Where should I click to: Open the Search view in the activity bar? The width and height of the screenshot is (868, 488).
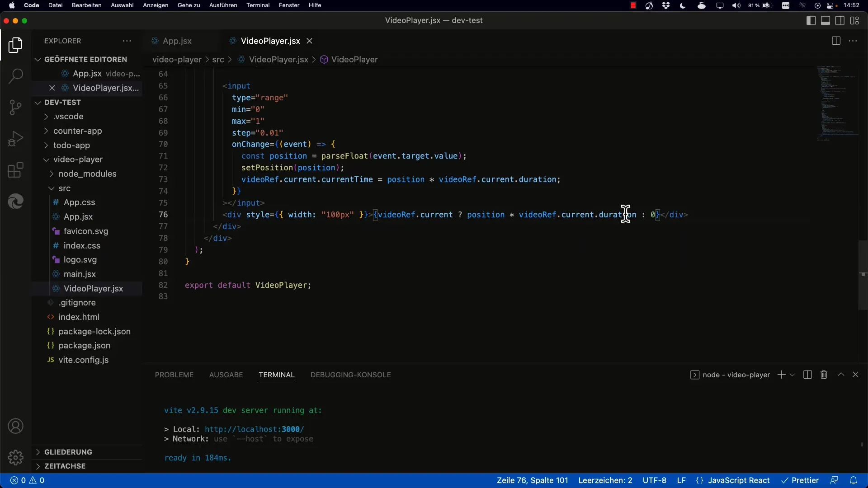point(15,76)
